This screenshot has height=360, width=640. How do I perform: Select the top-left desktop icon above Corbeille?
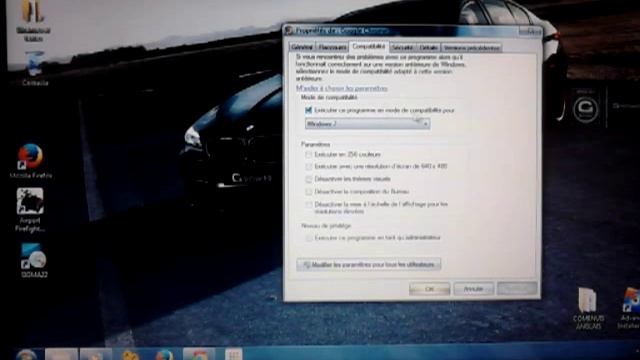click(33, 20)
